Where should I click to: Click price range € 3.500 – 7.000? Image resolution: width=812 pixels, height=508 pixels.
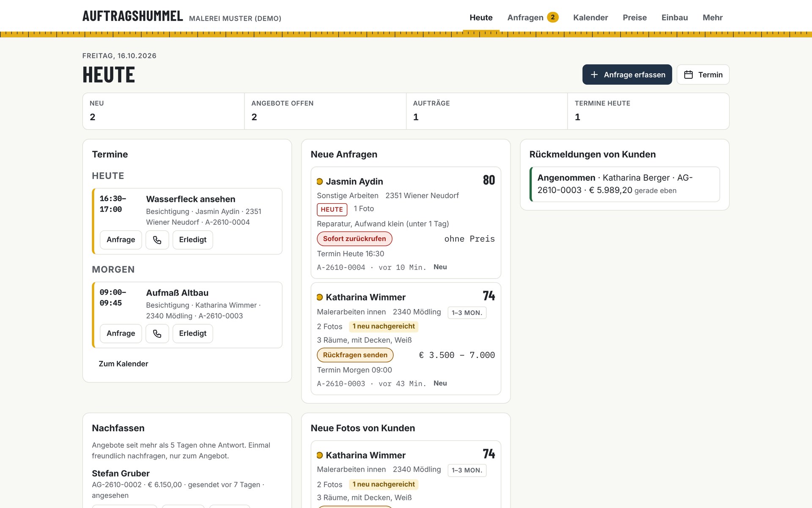457,355
